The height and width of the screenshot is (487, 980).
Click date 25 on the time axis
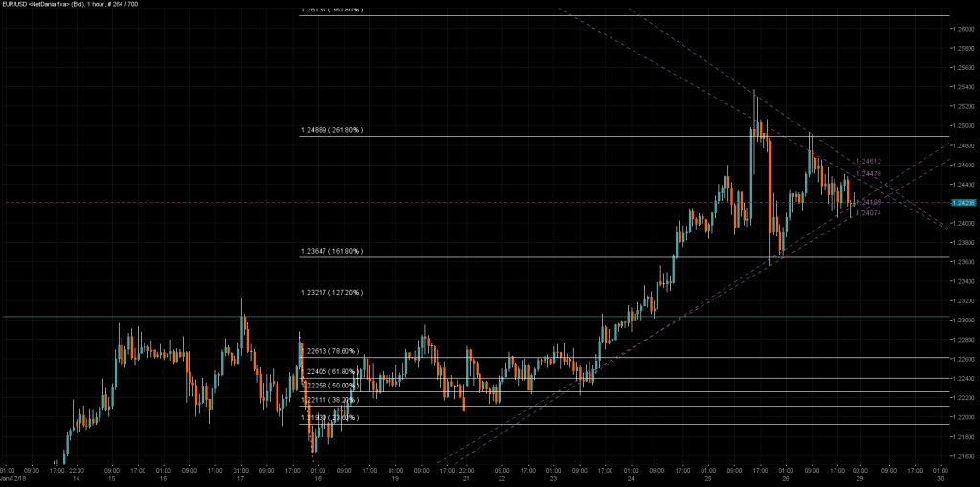click(x=709, y=479)
